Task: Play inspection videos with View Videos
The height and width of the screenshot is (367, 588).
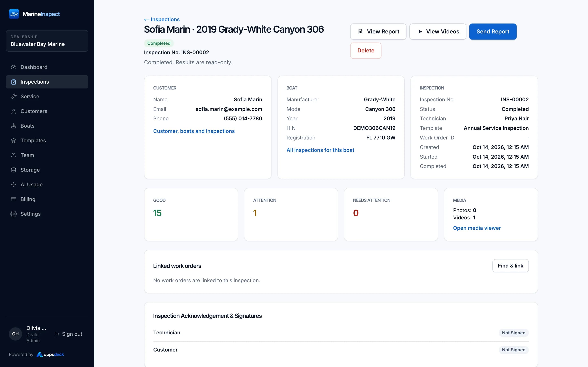Action: [438, 32]
